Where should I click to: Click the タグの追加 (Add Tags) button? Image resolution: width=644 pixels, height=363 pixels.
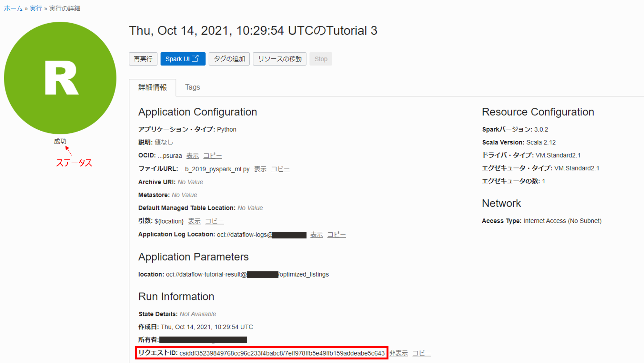229,59
